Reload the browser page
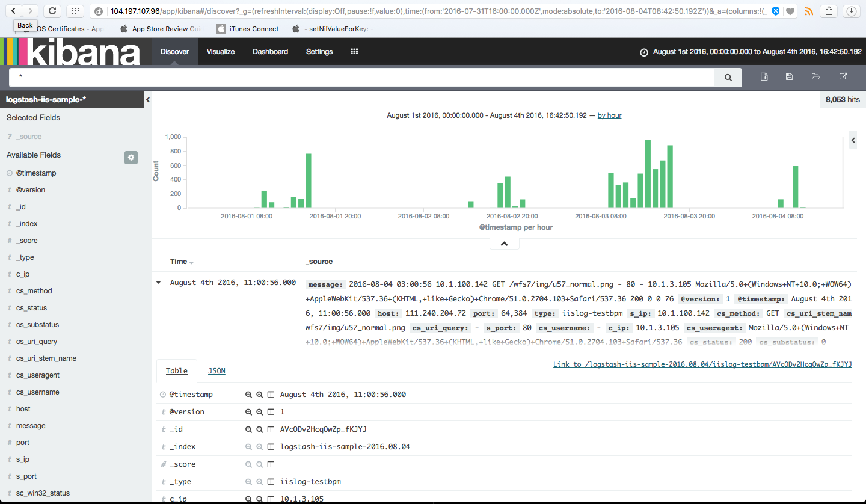 click(52, 11)
